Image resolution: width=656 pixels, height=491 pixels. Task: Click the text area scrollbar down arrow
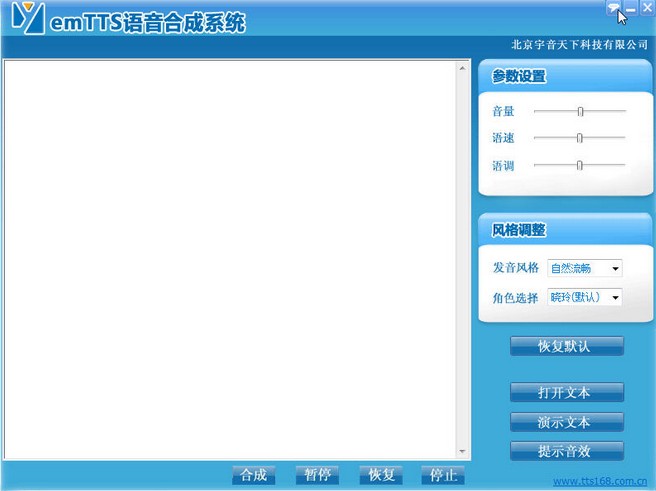(462, 453)
